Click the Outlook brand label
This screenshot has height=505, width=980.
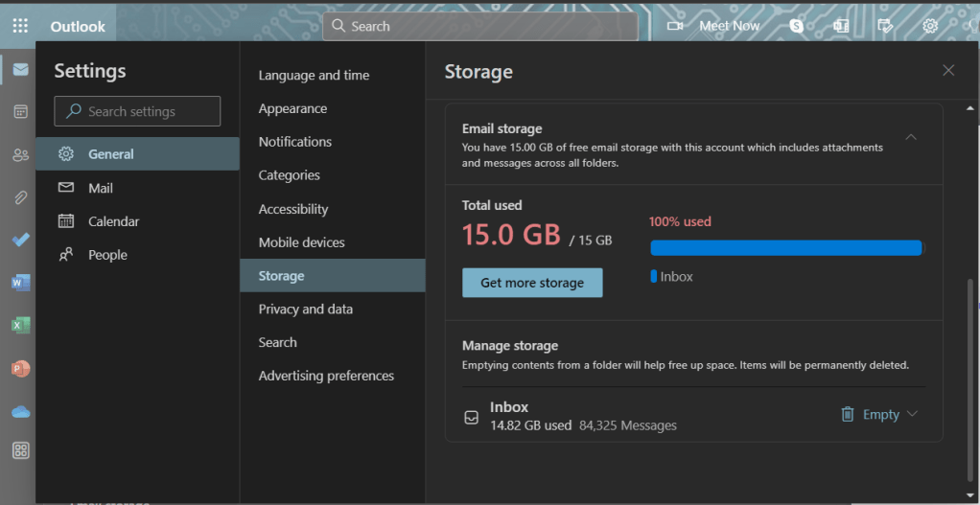tap(78, 27)
